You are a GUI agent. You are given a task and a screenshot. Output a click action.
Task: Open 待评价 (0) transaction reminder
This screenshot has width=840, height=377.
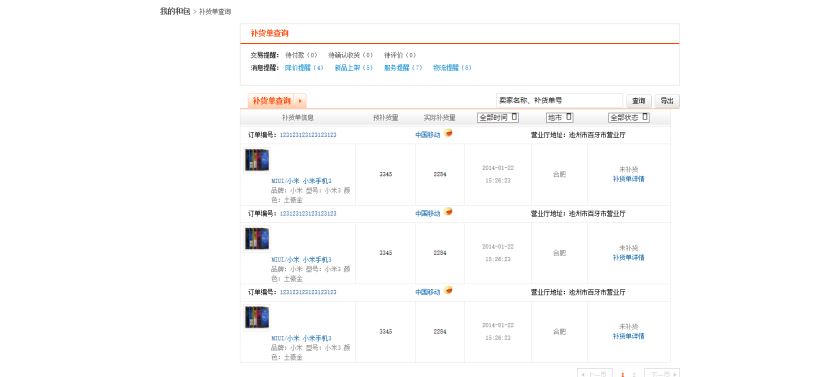pyautogui.click(x=400, y=55)
